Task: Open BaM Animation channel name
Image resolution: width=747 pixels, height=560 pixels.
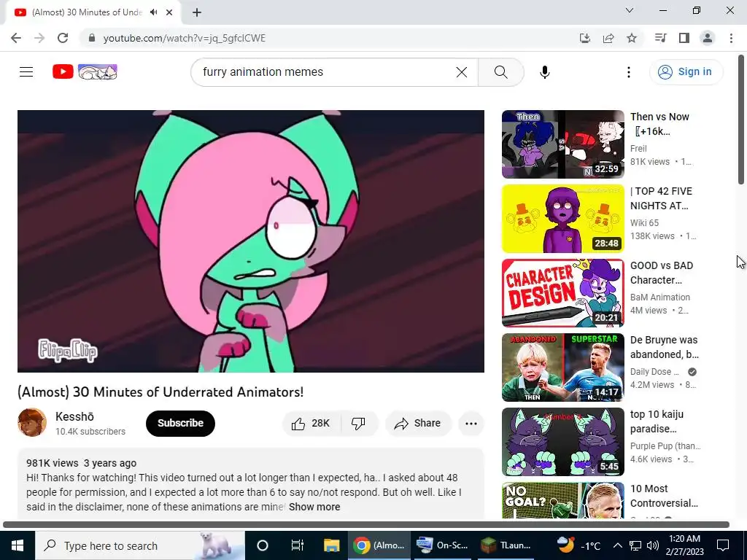Action: tap(659, 297)
